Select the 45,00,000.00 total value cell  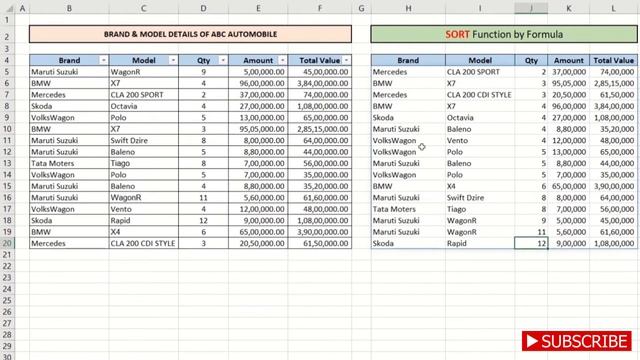tap(320, 72)
